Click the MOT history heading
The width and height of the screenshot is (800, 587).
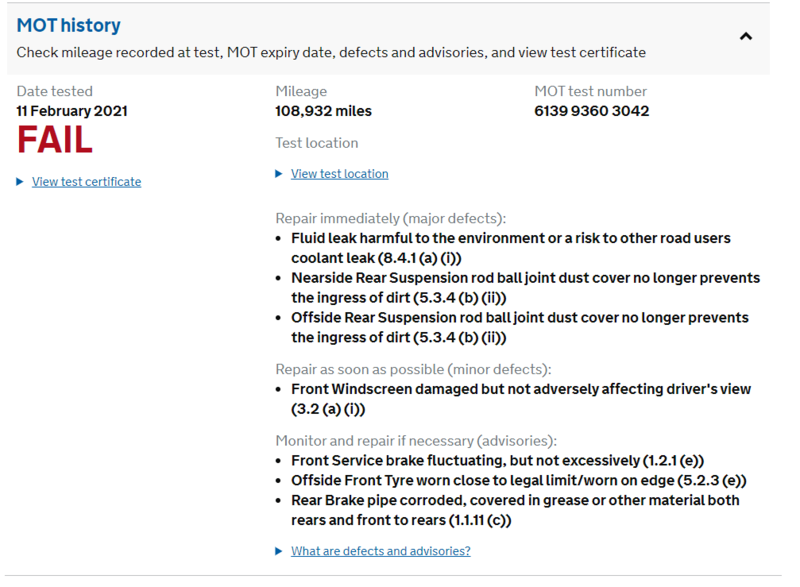pos(69,25)
